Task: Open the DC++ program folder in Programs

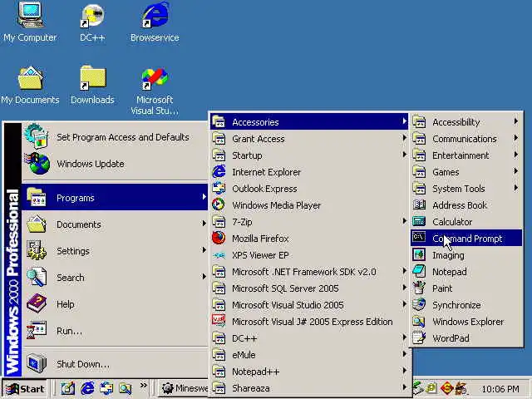Action: tap(309, 338)
